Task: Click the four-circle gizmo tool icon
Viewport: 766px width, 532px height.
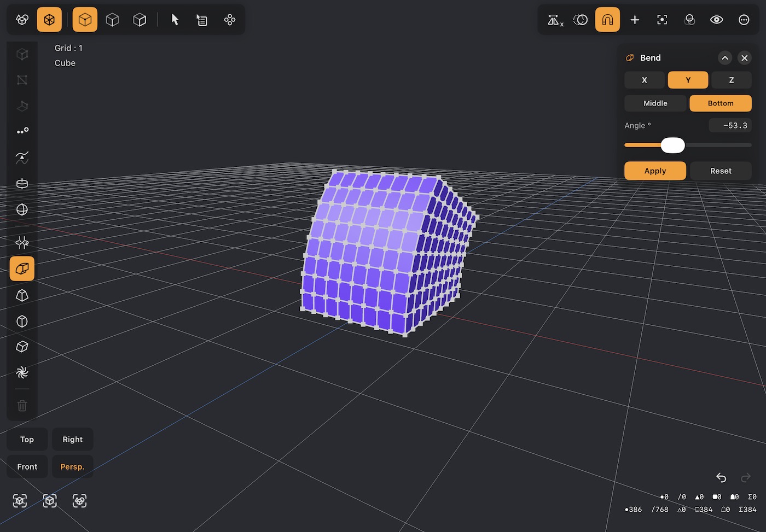Action: tap(230, 20)
